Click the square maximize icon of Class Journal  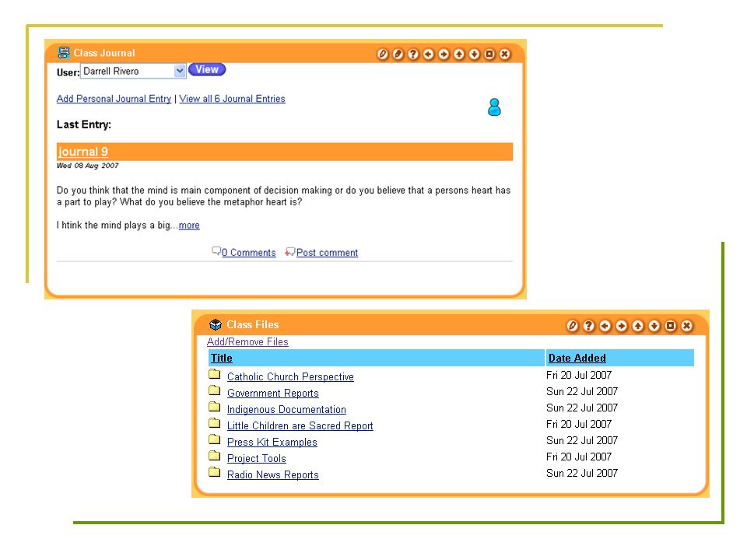pyautogui.click(x=489, y=54)
